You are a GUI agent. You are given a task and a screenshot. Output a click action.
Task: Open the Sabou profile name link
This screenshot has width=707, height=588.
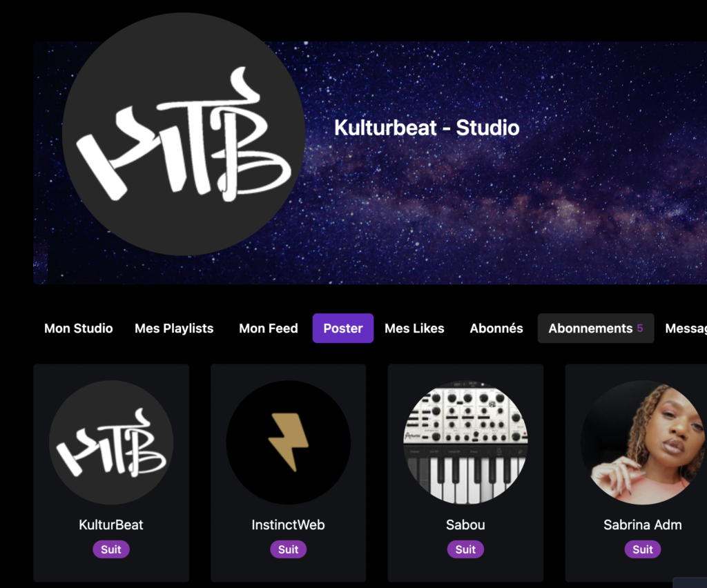(465, 525)
